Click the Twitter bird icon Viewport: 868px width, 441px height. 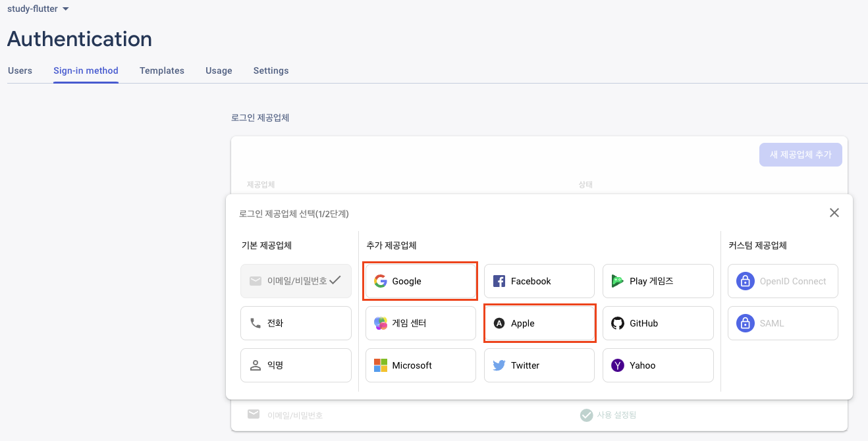[x=499, y=365]
